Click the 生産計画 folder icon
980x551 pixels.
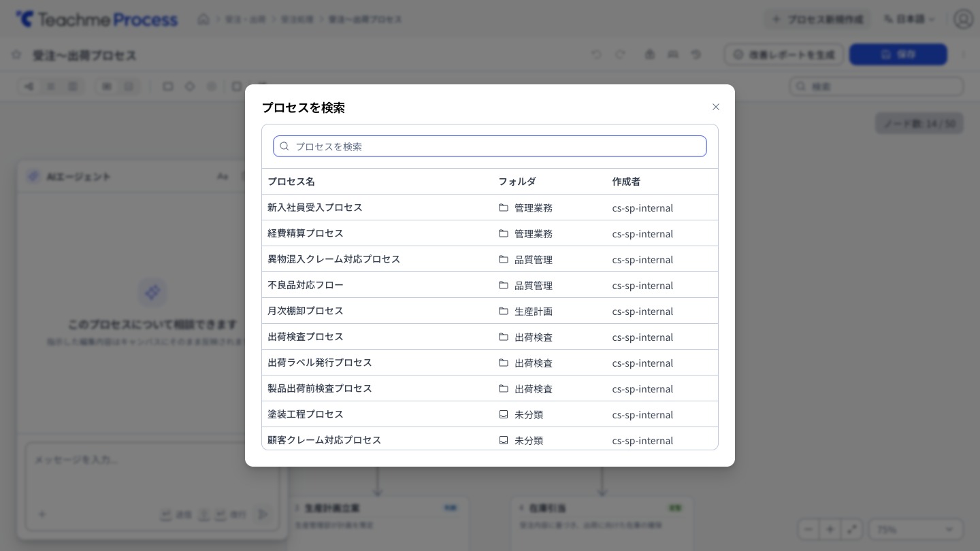504,311
